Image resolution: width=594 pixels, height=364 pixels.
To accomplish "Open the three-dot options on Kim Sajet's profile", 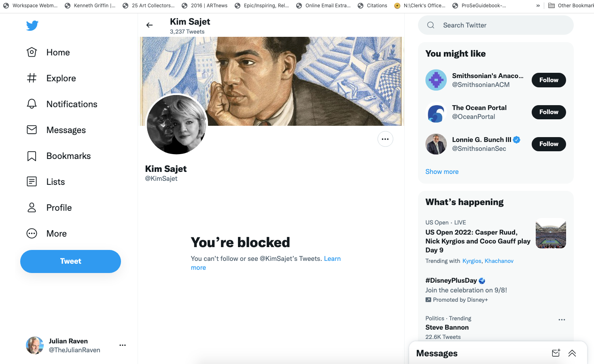I will pos(385,139).
